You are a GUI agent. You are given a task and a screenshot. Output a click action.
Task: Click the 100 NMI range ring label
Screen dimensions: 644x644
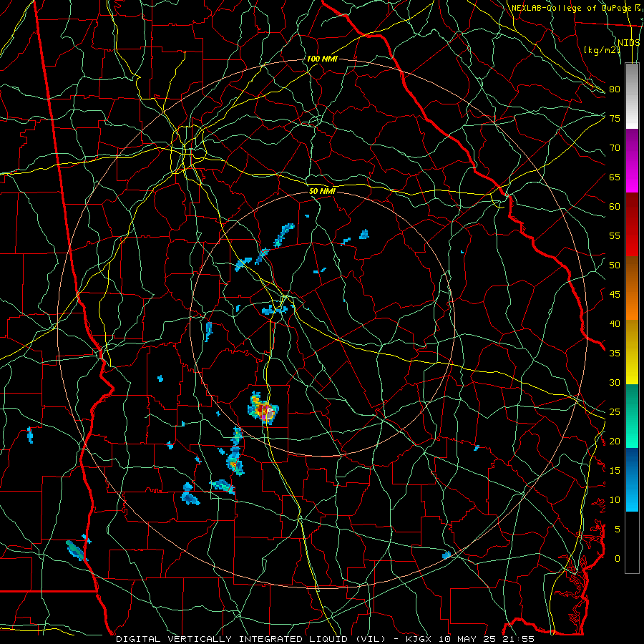(x=322, y=59)
